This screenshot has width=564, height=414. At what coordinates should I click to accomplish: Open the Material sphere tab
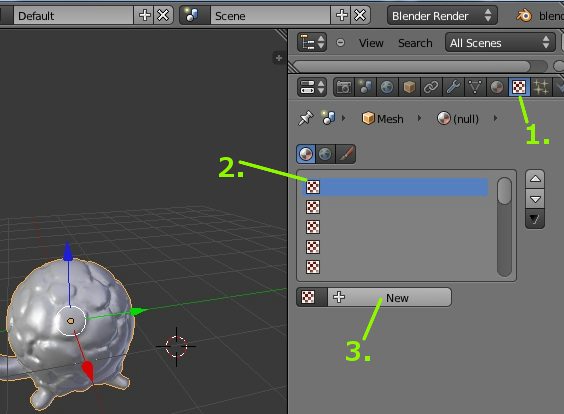click(x=497, y=87)
